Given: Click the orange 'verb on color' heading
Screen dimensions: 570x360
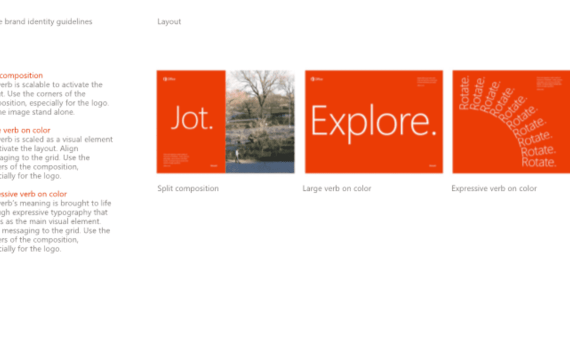Looking at the screenshot, I should pos(27,130).
